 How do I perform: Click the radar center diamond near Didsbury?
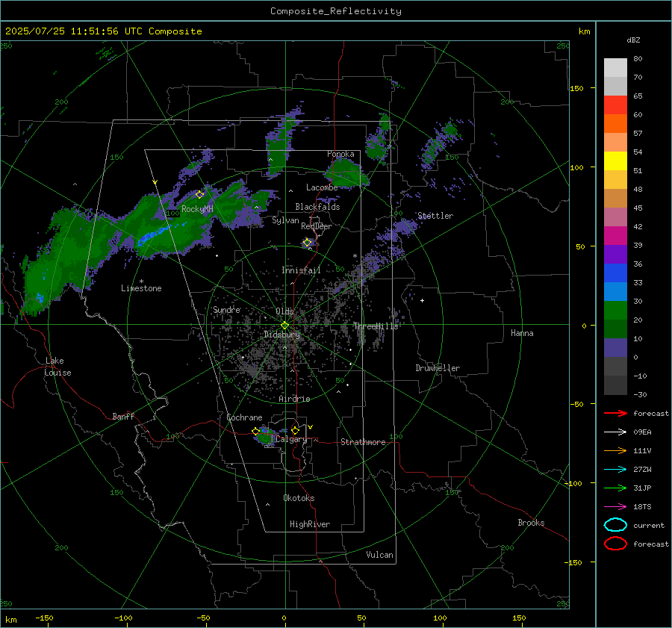(284, 326)
